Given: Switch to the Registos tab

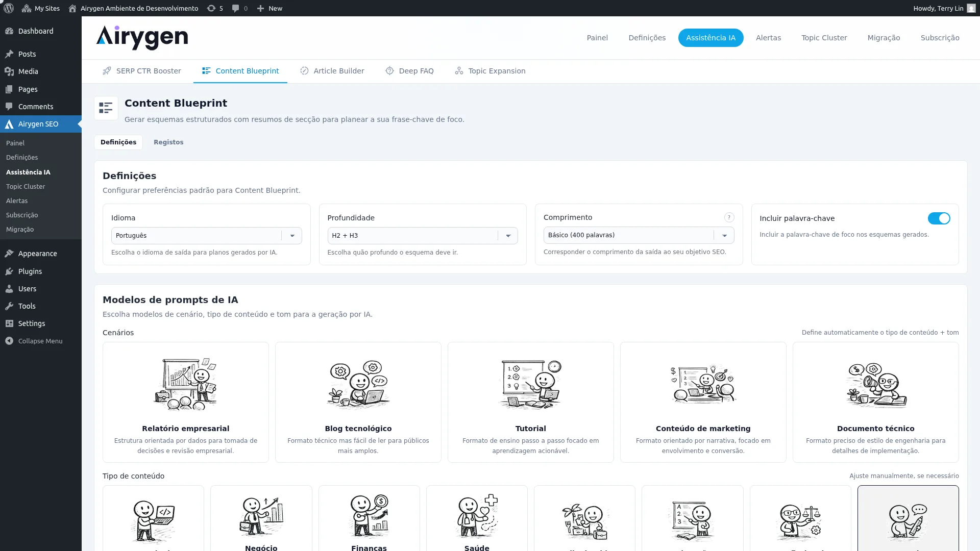Looking at the screenshot, I should [x=168, y=142].
